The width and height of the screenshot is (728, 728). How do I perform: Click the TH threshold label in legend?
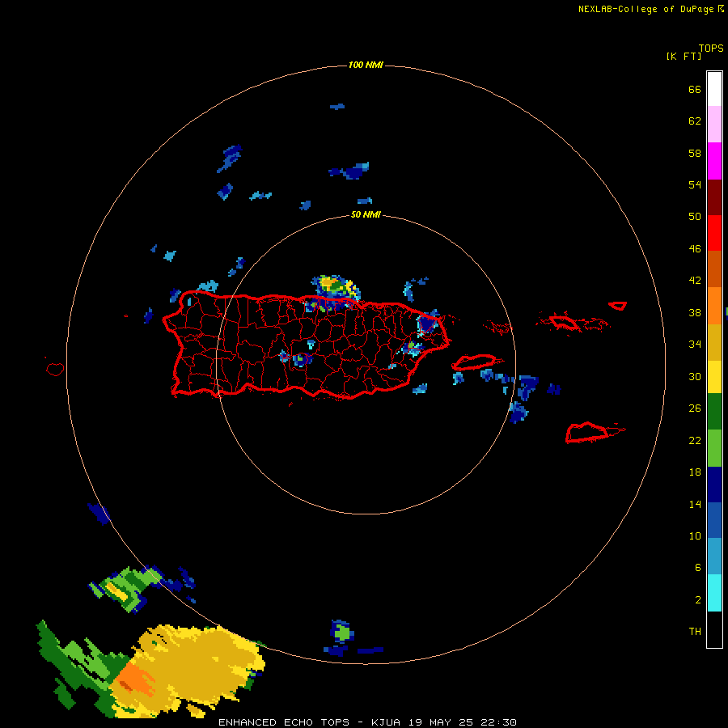click(x=695, y=632)
